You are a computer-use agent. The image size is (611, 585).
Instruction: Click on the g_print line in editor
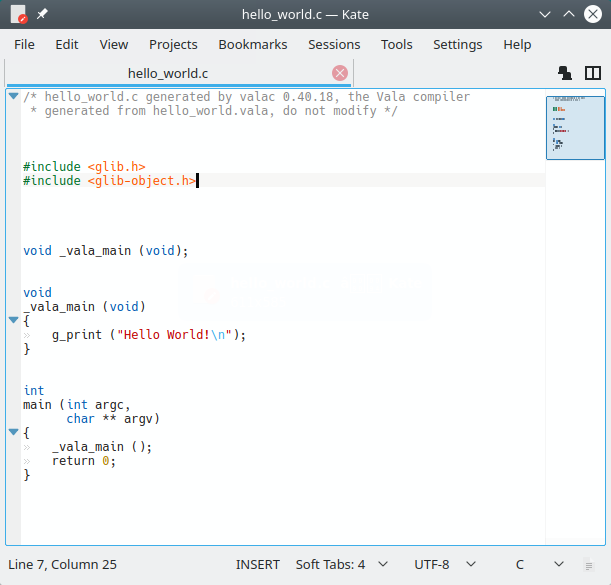[148, 335]
